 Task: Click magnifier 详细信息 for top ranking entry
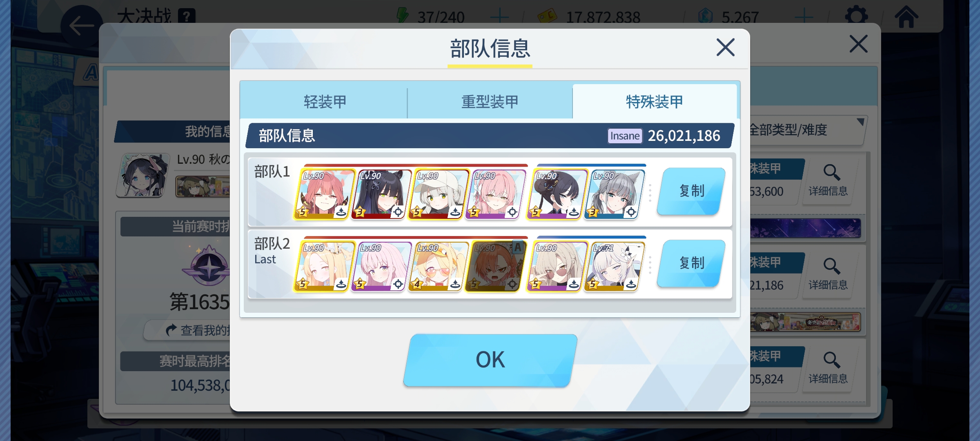point(828,180)
